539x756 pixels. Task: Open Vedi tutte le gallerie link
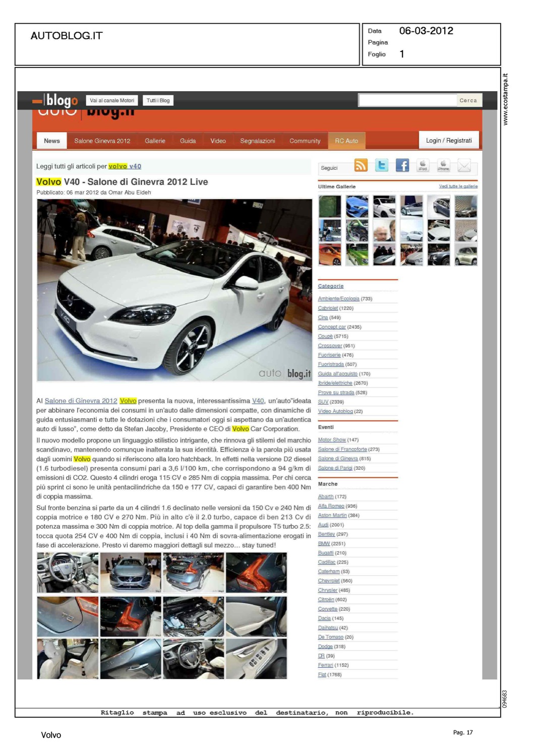(458, 186)
